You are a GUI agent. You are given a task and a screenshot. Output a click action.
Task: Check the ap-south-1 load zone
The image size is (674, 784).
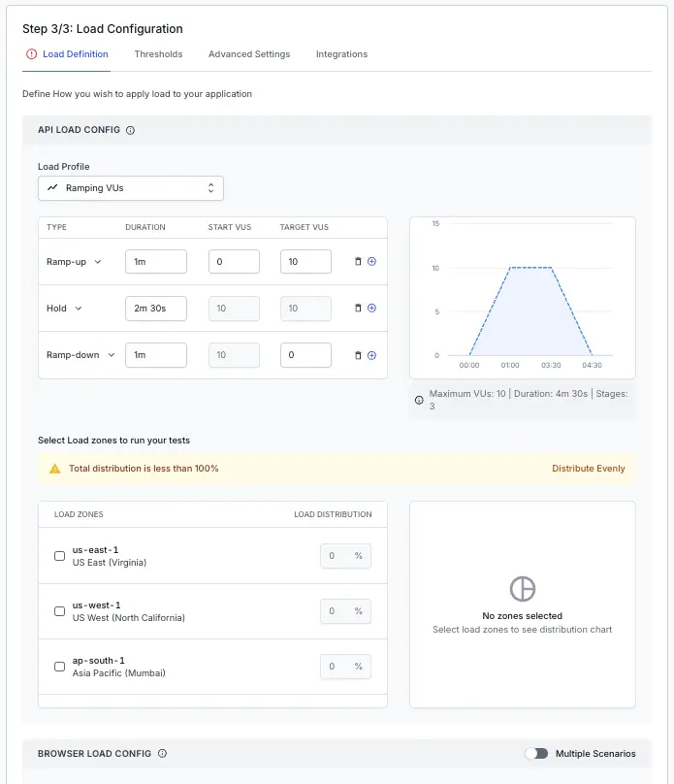click(59, 667)
